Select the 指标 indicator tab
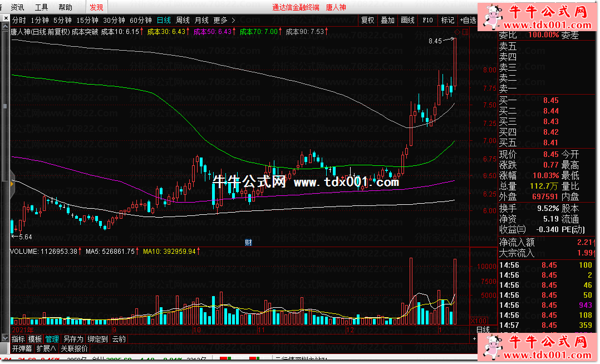The width and height of the screenshot is (600, 364). [18, 339]
